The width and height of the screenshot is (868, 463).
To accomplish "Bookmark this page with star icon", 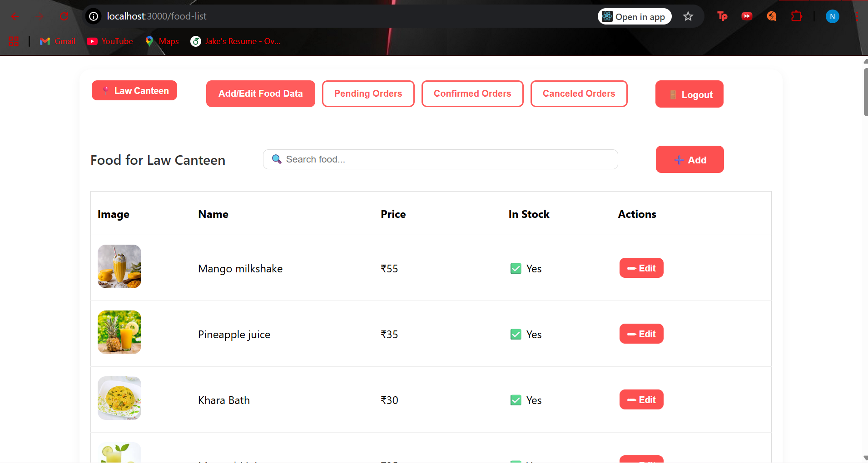I will tap(688, 17).
